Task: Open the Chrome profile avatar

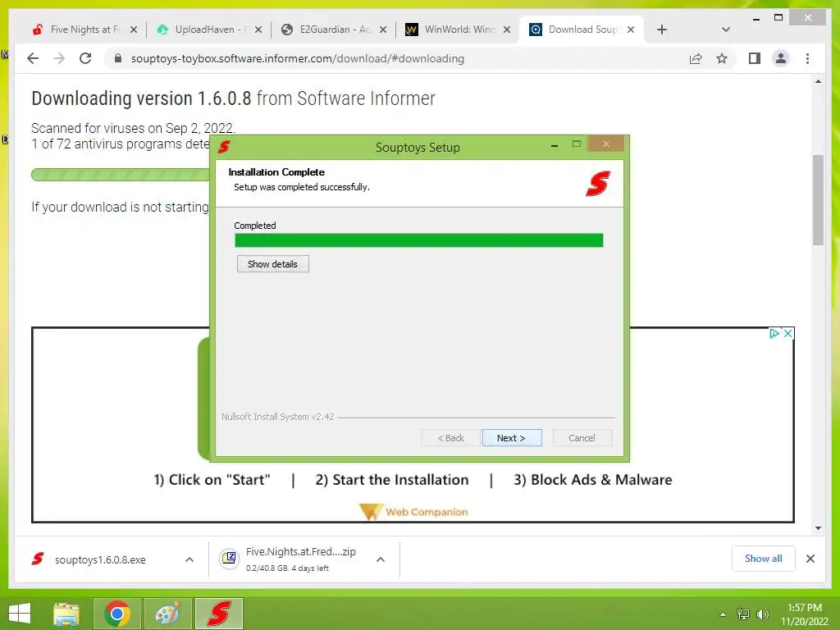Action: point(781,58)
